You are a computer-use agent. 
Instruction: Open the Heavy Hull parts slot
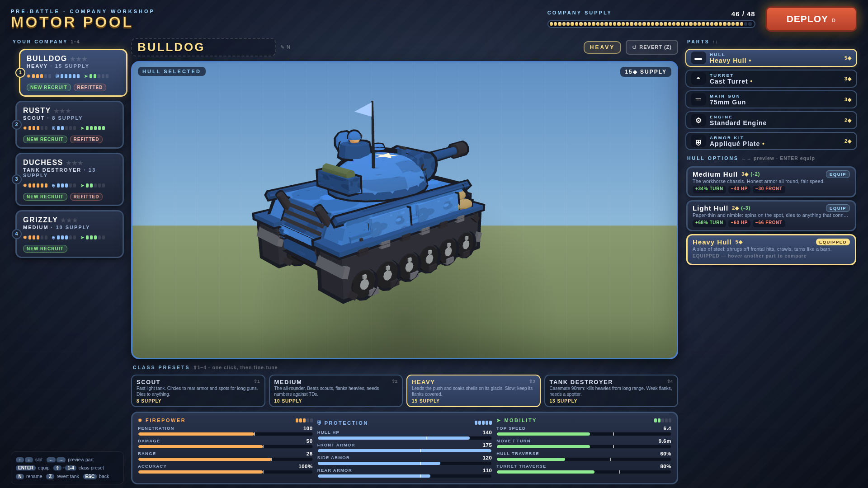pyautogui.click(x=771, y=58)
